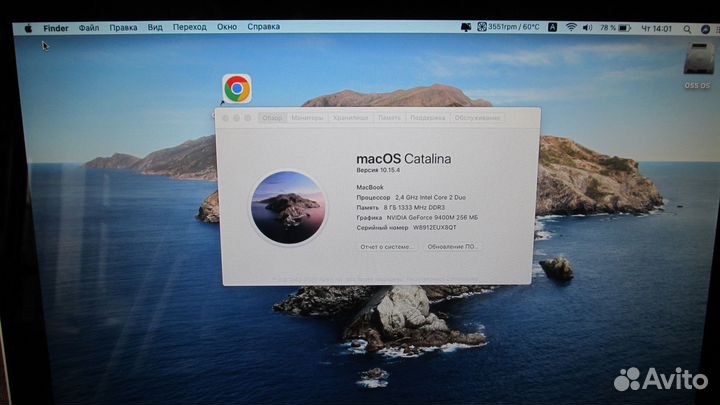The width and height of the screenshot is (720, 405).
Task: Click the display mirroring icon in menu bar
Action: coord(466,27)
